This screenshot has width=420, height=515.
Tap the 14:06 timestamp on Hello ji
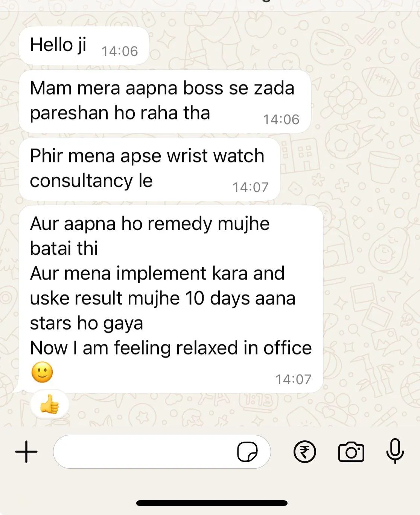(120, 51)
